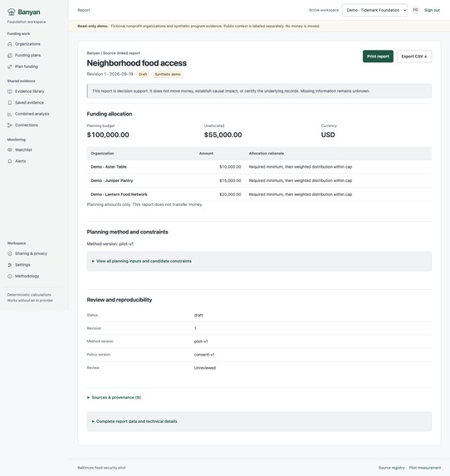
Task: Click the consent-v1 policy version value
Action: point(204,355)
